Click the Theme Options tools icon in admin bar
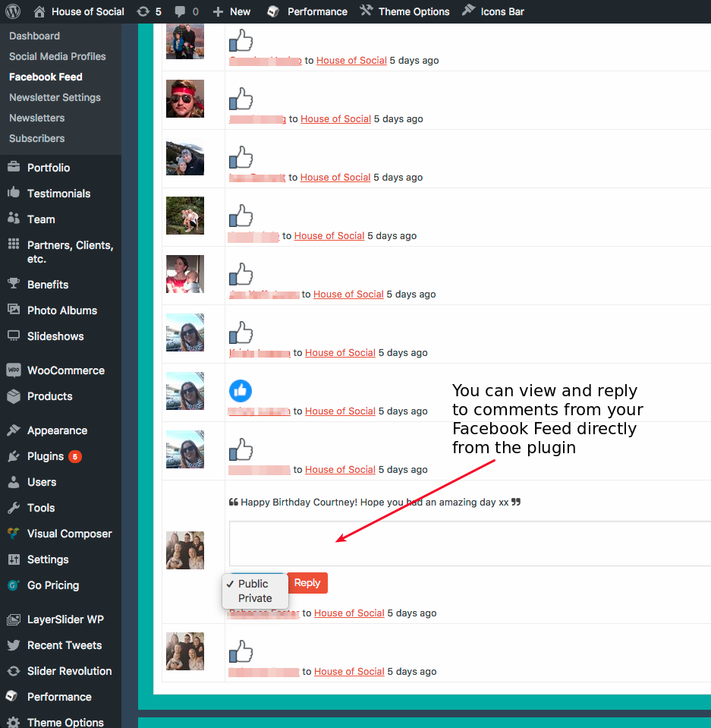711x728 pixels. [367, 10]
